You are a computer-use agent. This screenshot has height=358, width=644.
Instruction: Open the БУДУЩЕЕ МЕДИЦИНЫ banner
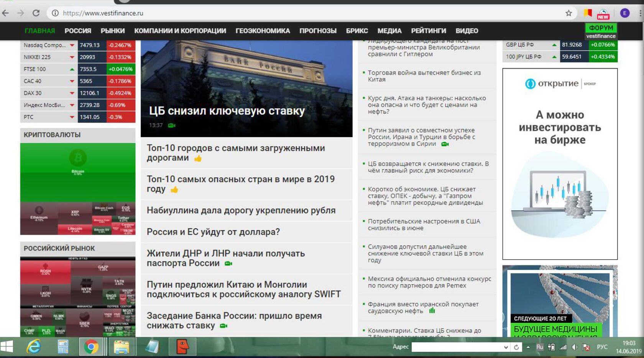(560, 301)
